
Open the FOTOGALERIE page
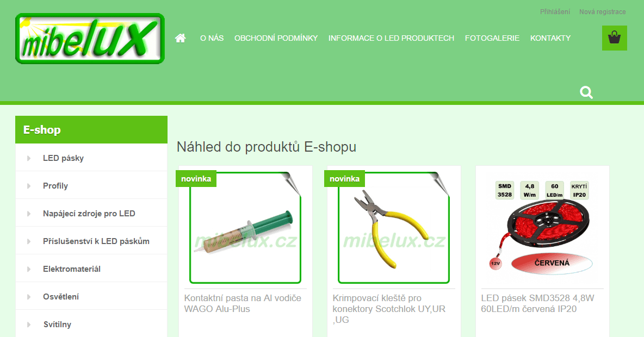click(492, 38)
